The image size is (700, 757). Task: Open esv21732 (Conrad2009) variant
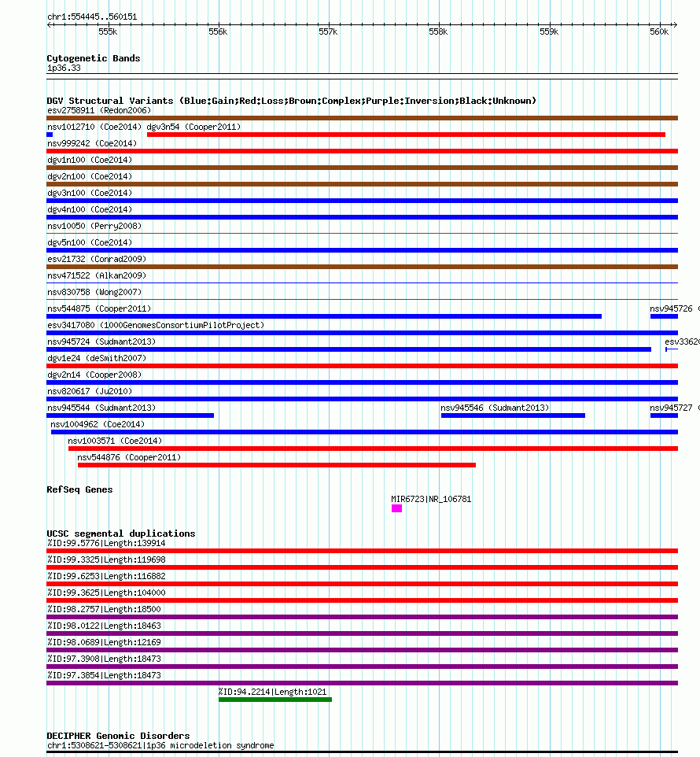coord(97,259)
